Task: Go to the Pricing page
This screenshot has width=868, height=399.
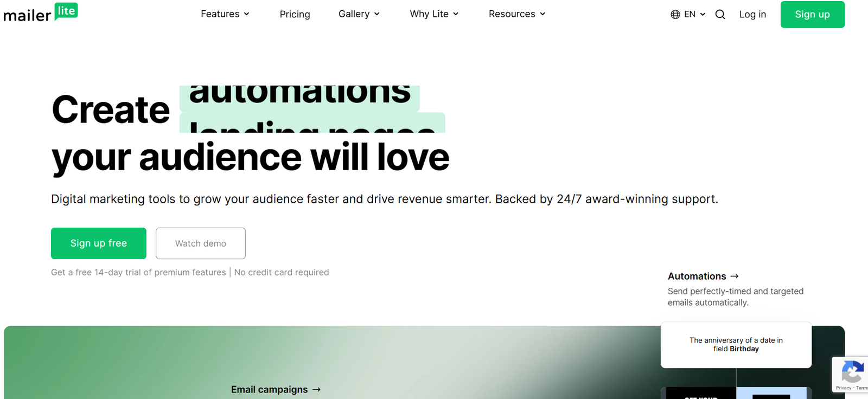Action: tap(295, 15)
